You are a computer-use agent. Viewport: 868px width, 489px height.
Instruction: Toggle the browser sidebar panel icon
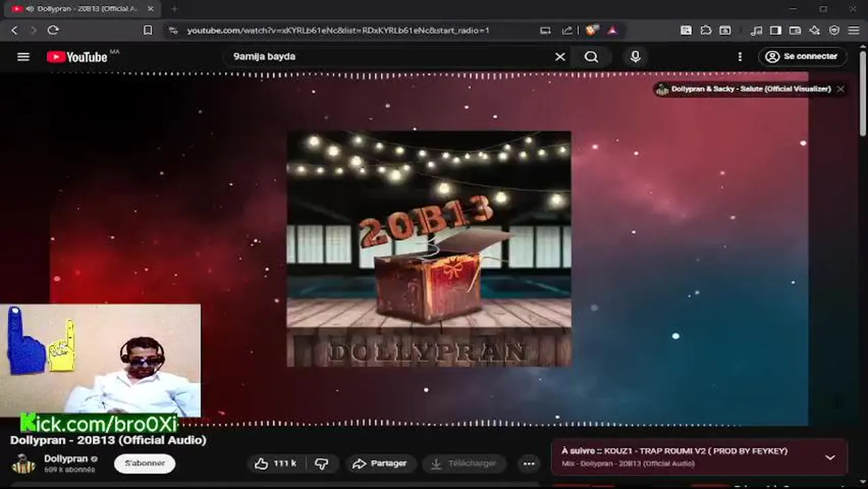click(x=776, y=30)
